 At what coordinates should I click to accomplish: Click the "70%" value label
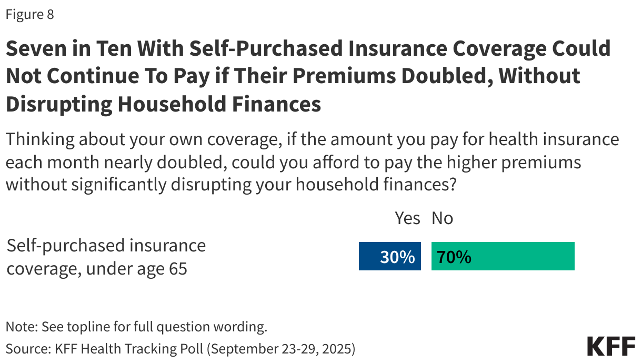point(454,257)
